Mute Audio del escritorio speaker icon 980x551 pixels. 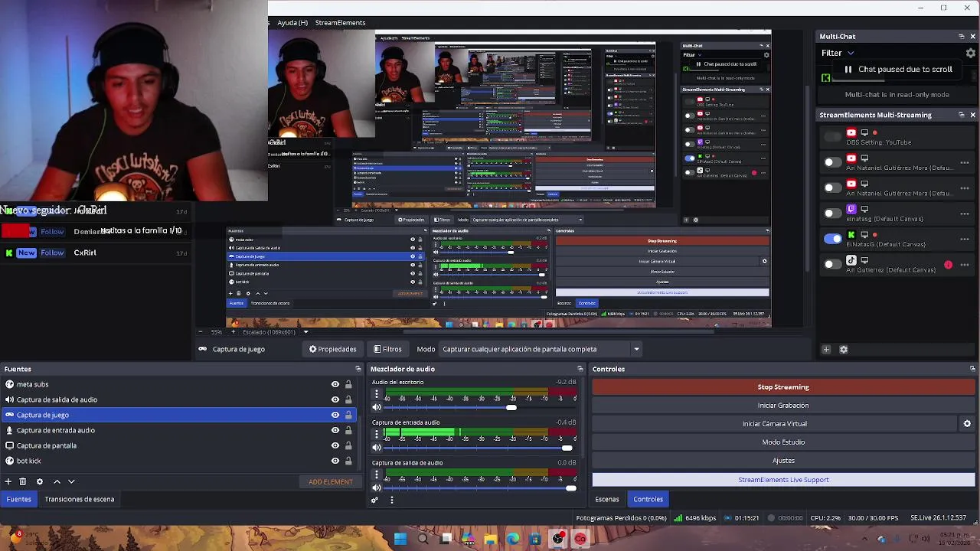pos(376,407)
